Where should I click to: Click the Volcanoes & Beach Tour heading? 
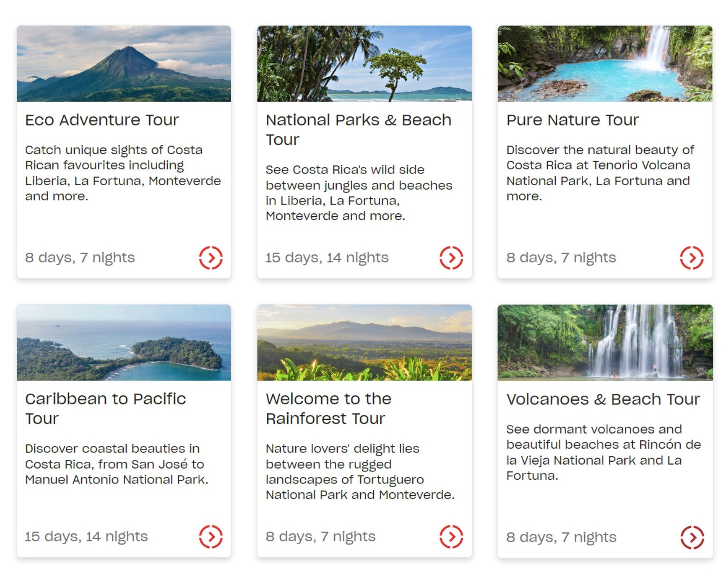pos(603,399)
